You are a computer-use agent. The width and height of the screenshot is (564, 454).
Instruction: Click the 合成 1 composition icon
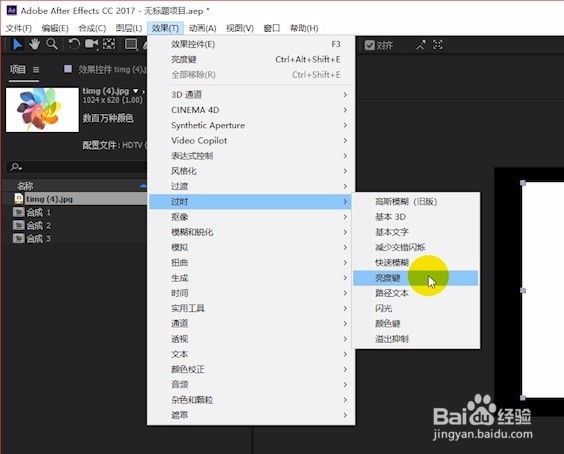tap(19, 212)
